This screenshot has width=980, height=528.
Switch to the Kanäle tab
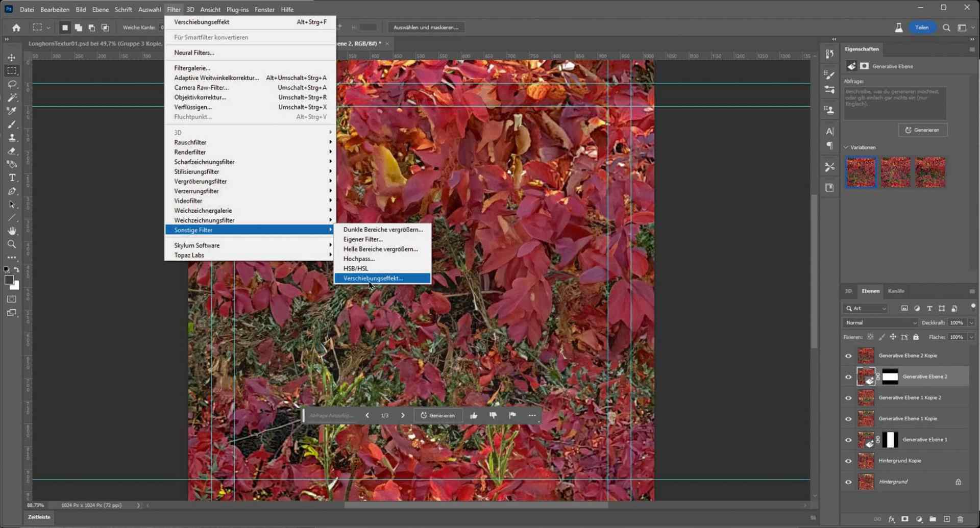click(x=896, y=291)
